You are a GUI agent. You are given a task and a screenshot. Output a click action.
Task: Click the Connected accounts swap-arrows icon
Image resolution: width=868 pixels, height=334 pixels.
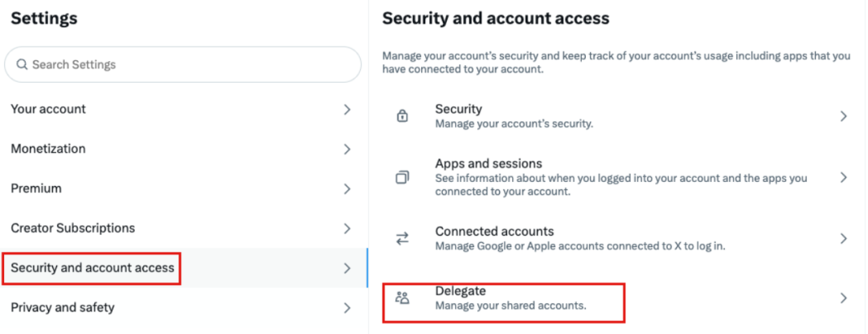pos(403,238)
